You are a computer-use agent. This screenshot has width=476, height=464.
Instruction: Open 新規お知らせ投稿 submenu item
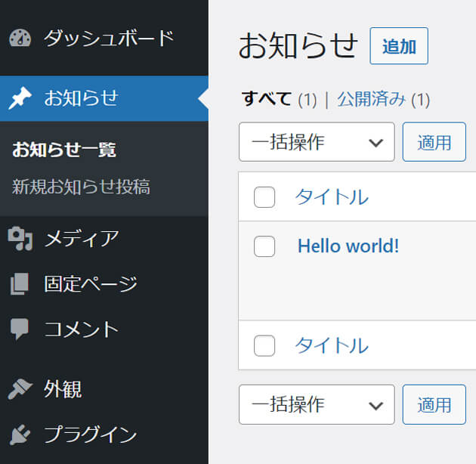[x=81, y=187]
